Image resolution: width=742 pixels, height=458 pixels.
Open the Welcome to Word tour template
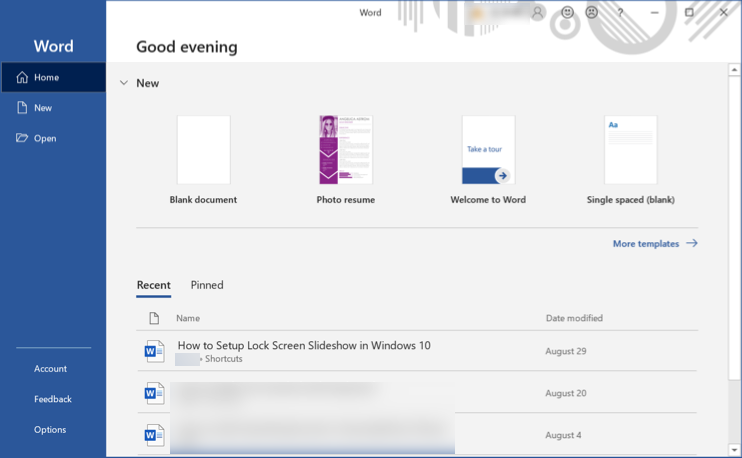pyautogui.click(x=488, y=150)
